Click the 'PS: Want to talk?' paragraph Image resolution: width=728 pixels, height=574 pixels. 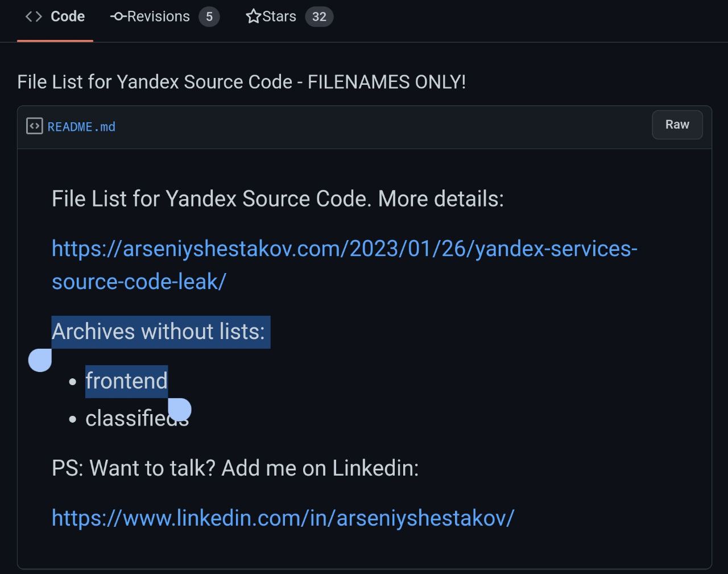(x=235, y=468)
